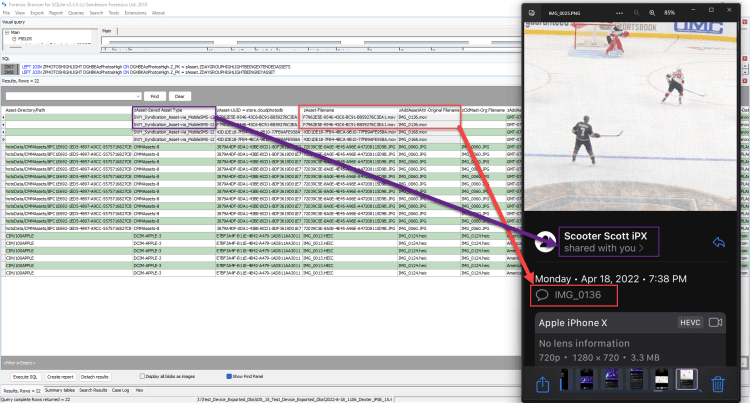The height and width of the screenshot is (403, 750).
Task: Switch to the Case Log tab
Action: [120, 389]
